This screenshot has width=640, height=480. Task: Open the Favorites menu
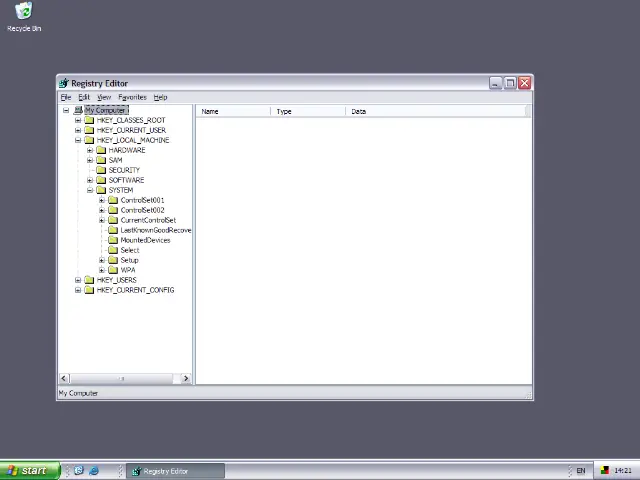pos(132,97)
